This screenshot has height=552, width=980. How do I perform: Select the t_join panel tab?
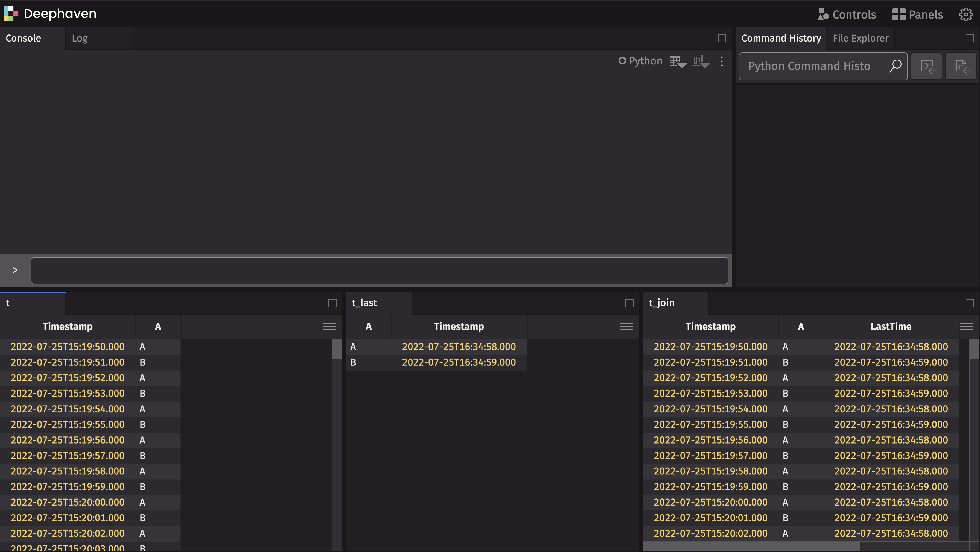(x=661, y=303)
